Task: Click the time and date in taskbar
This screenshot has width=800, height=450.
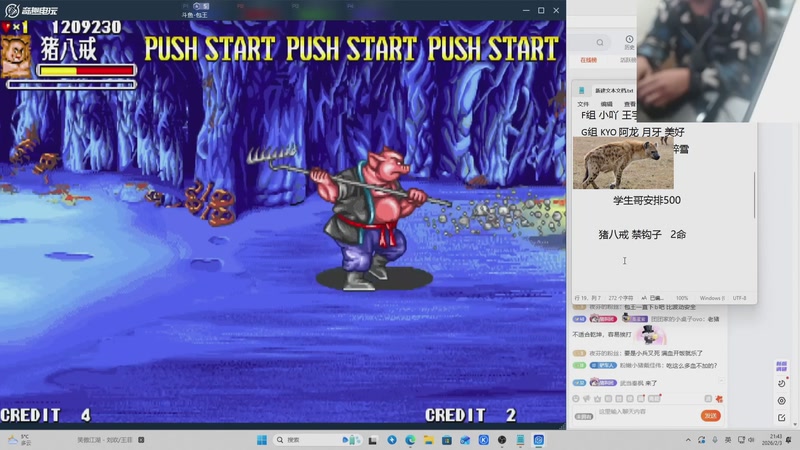Action: click(772, 440)
